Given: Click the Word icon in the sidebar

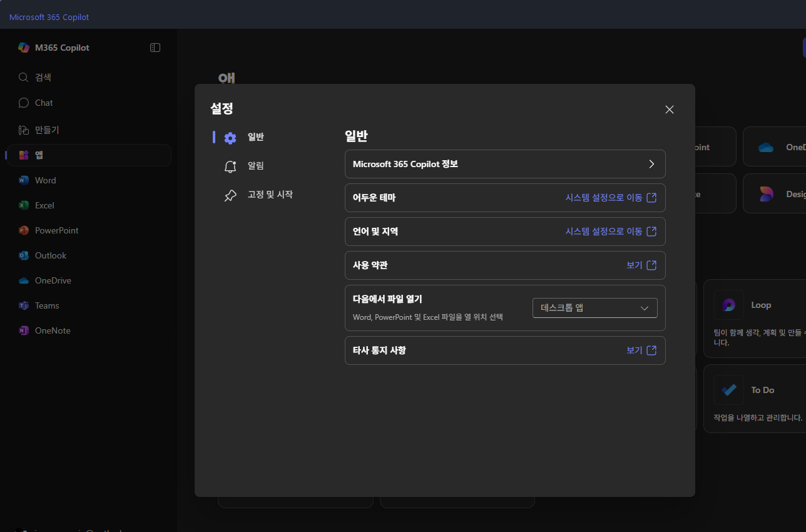Looking at the screenshot, I should (24, 180).
